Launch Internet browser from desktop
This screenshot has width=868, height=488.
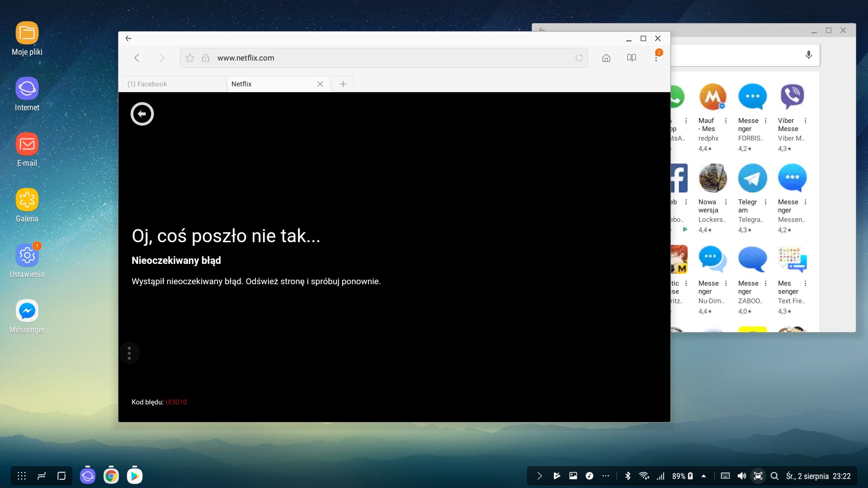[x=27, y=89]
